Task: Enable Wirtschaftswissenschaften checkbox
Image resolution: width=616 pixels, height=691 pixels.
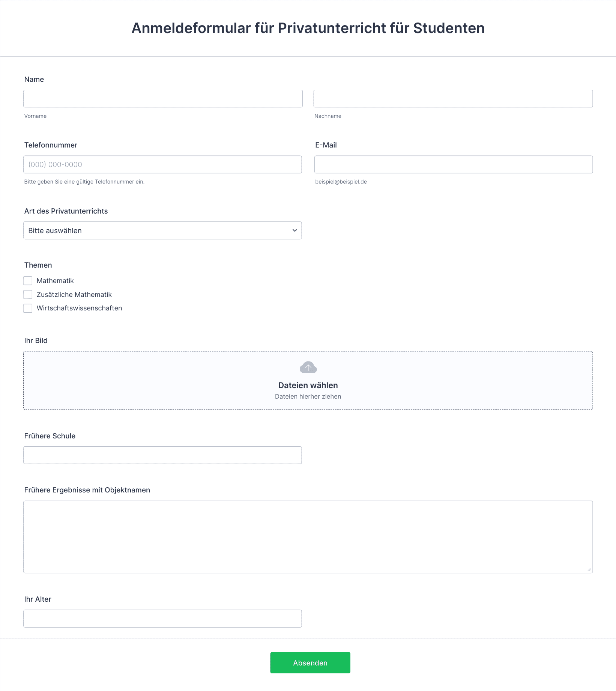Action: pyautogui.click(x=28, y=308)
